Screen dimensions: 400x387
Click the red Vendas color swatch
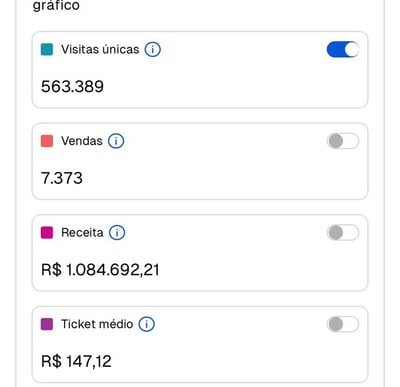tap(47, 141)
